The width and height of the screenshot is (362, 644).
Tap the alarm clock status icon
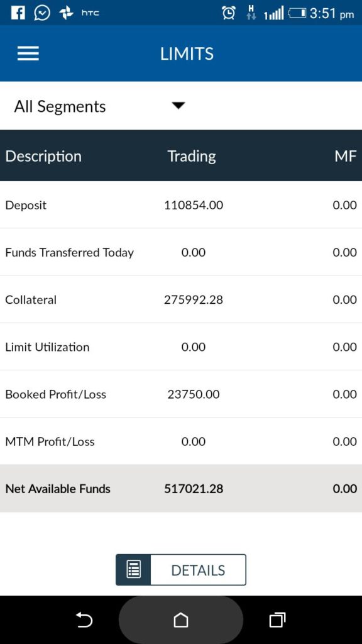[229, 14]
